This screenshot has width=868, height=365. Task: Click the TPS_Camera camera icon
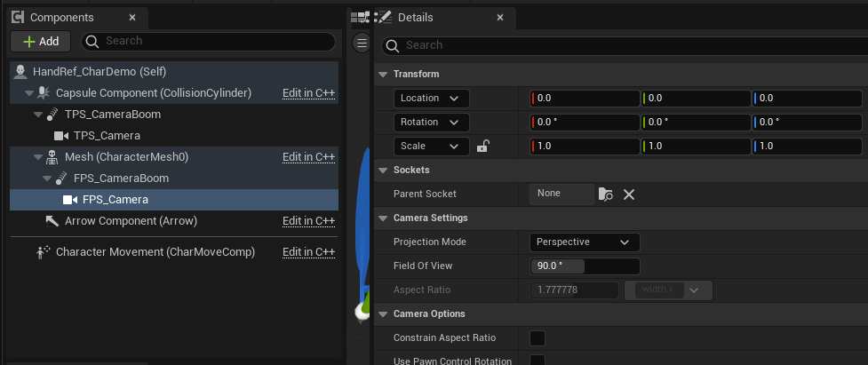click(61, 136)
